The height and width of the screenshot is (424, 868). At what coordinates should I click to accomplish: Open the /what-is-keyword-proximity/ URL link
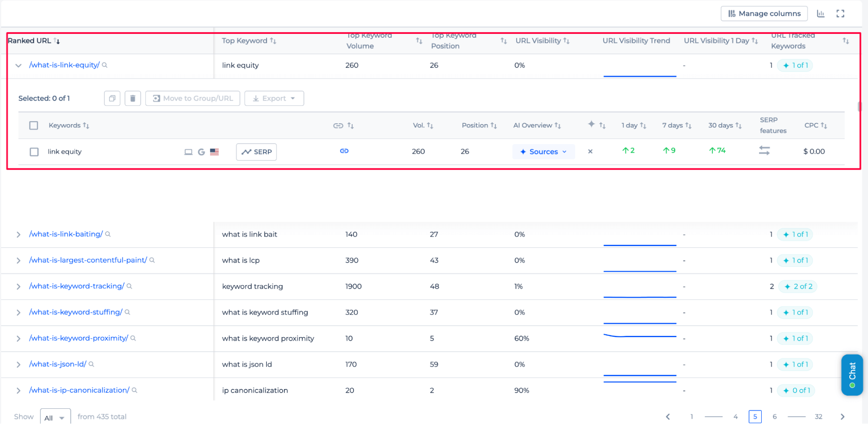[79, 338]
